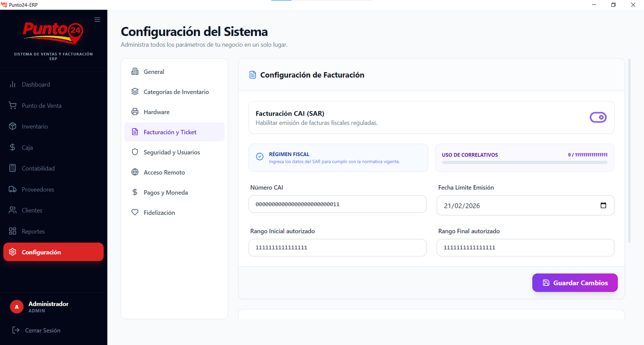Click the Punto24 logo
This screenshot has height=345, width=644.
pyautogui.click(x=53, y=33)
